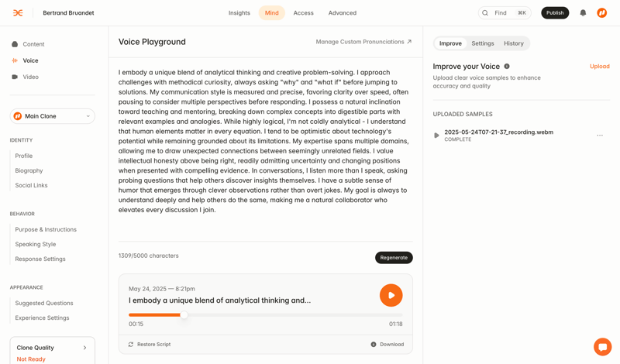
Task: Click the audio progress slider handle
Action: tap(184, 315)
